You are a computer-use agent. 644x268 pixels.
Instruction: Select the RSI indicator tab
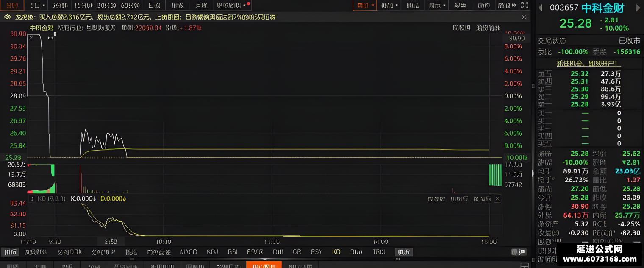(x=233, y=252)
